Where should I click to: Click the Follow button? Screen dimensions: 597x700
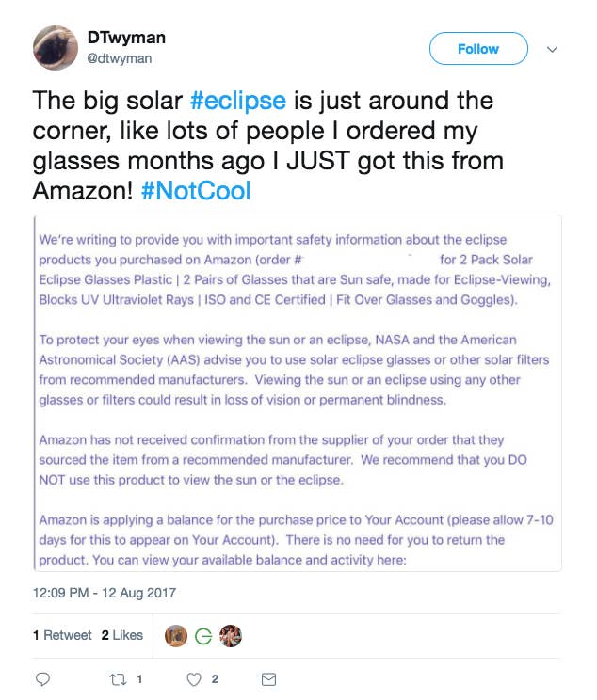coord(478,48)
